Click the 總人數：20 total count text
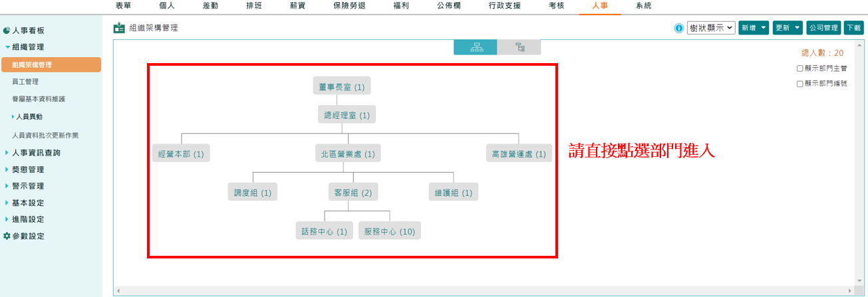This screenshot has height=297, width=868. point(823,53)
